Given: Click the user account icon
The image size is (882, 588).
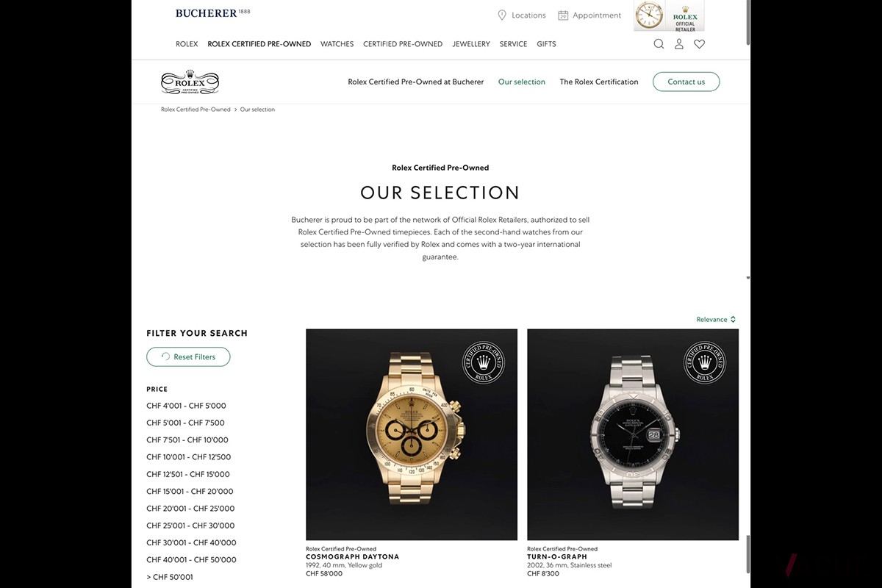Looking at the screenshot, I should [x=679, y=44].
